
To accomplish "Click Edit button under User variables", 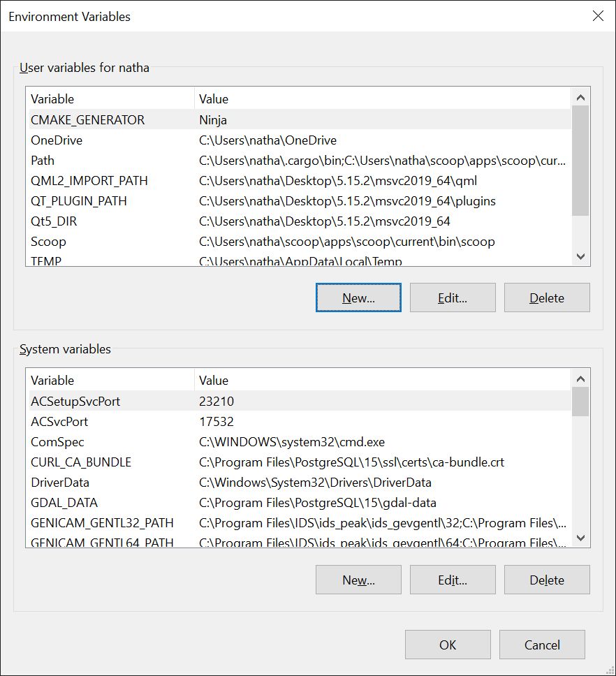I will (453, 297).
